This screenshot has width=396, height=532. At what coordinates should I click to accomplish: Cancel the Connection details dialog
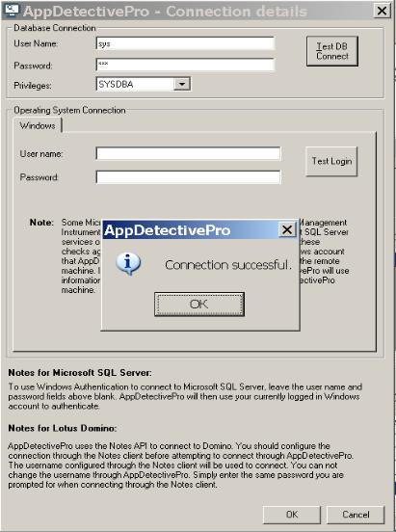coord(356,515)
